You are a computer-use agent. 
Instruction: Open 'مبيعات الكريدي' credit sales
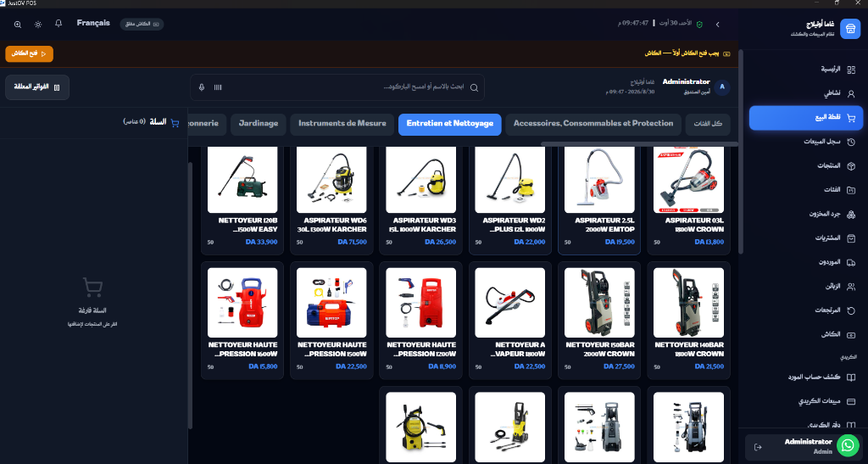point(806,401)
